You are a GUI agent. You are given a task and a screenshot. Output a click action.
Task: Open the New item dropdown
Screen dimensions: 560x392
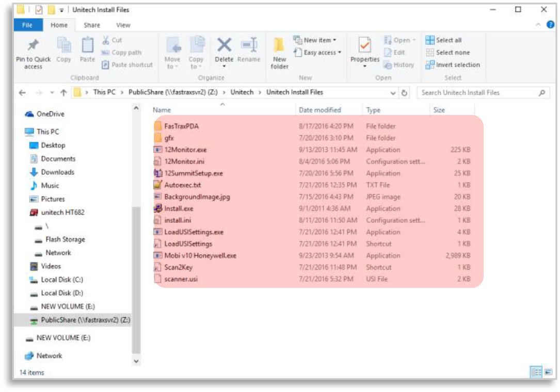[315, 40]
